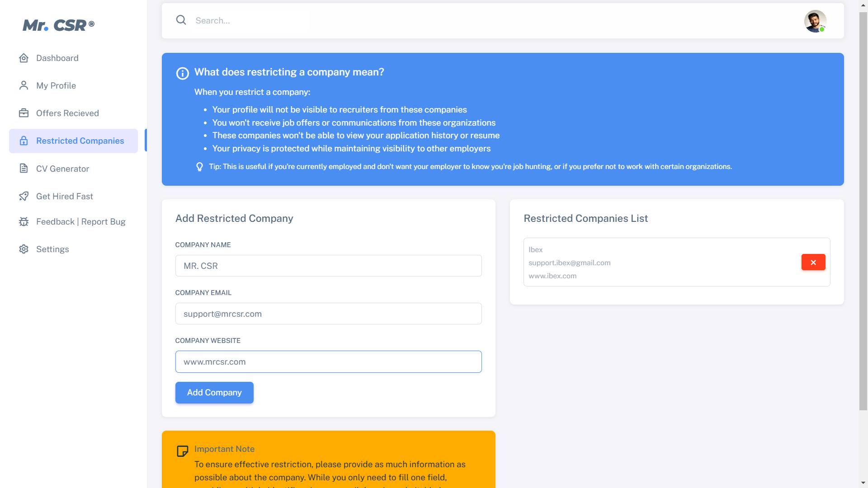Click the My Profile person icon
This screenshot has height=488, width=868.
[24, 86]
